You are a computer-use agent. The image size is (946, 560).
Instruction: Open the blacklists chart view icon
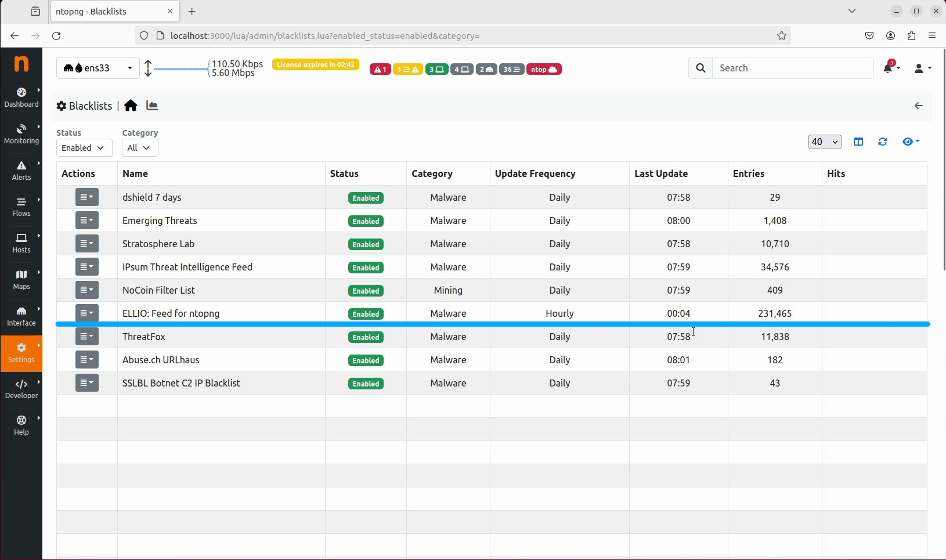tap(152, 106)
